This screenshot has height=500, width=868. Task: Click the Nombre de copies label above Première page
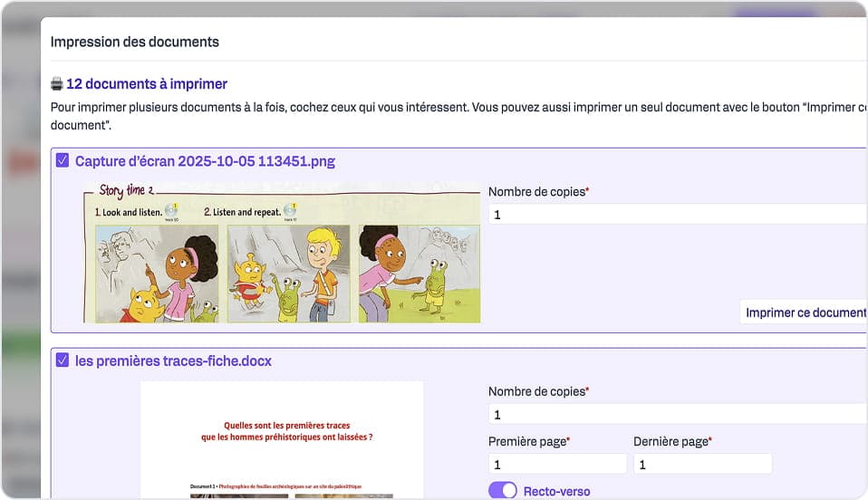point(537,391)
